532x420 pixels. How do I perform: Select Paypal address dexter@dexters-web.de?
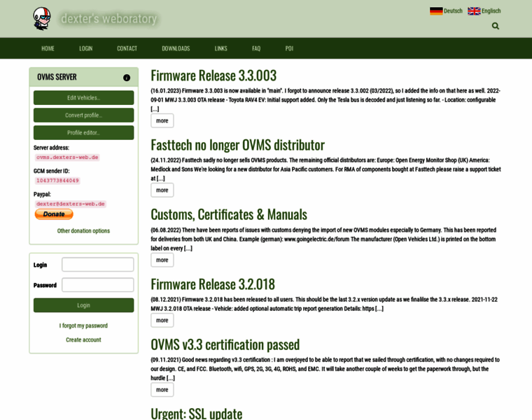click(x=71, y=204)
